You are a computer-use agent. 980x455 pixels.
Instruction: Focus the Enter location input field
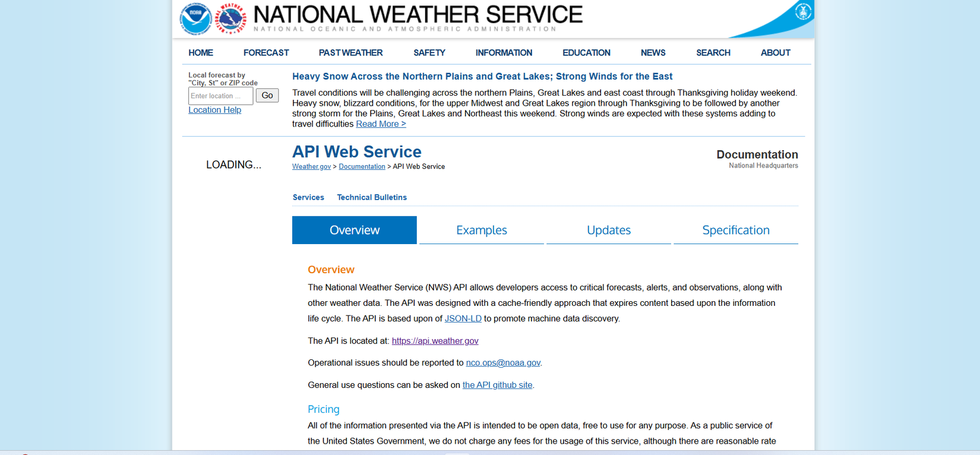[x=220, y=96]
